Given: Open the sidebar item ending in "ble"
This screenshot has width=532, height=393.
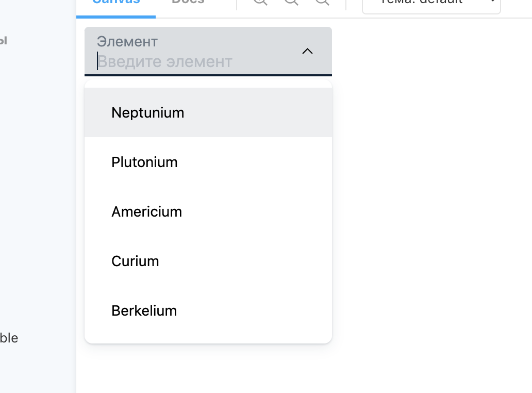Looking at the screenshot, I should (9, 338).
